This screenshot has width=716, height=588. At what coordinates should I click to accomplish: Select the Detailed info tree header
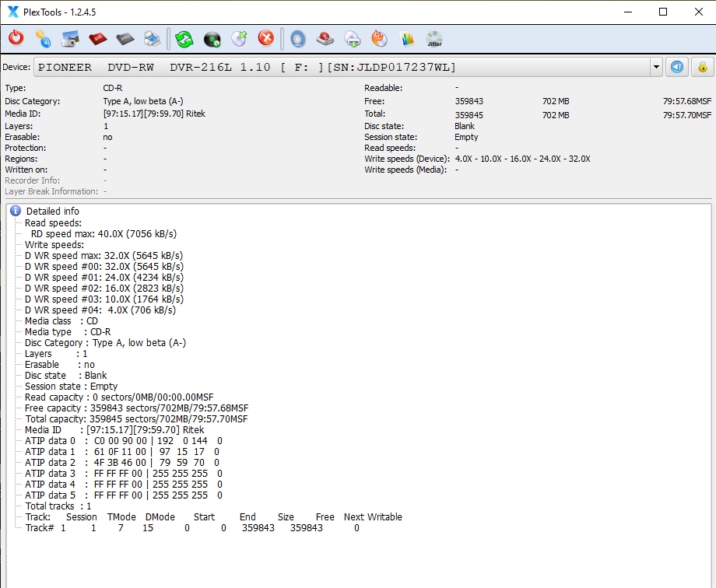(x=52, y=211)
